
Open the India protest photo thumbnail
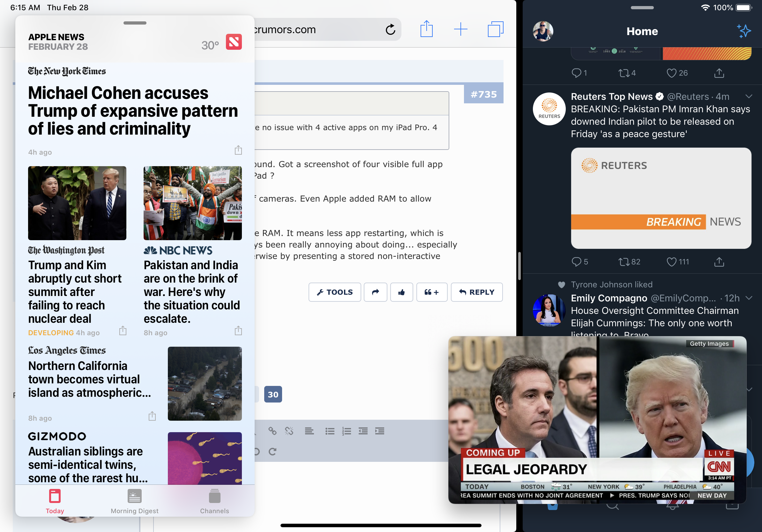click(x=192, y=203)
